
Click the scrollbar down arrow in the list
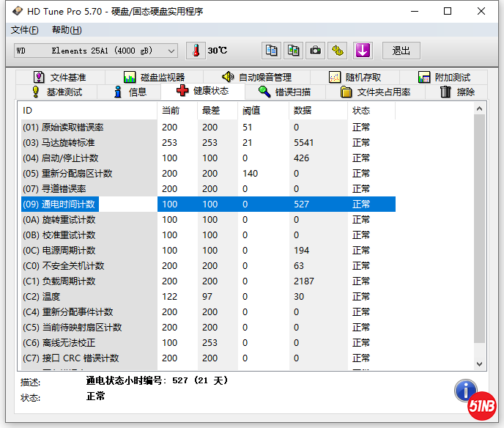(x=480, y=364)
